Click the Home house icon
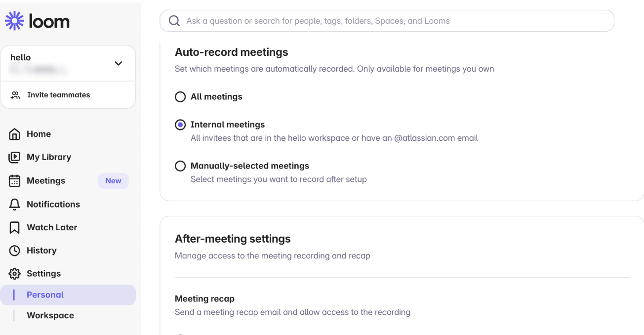This screenshot has width=644, height=335. (15, 134)
